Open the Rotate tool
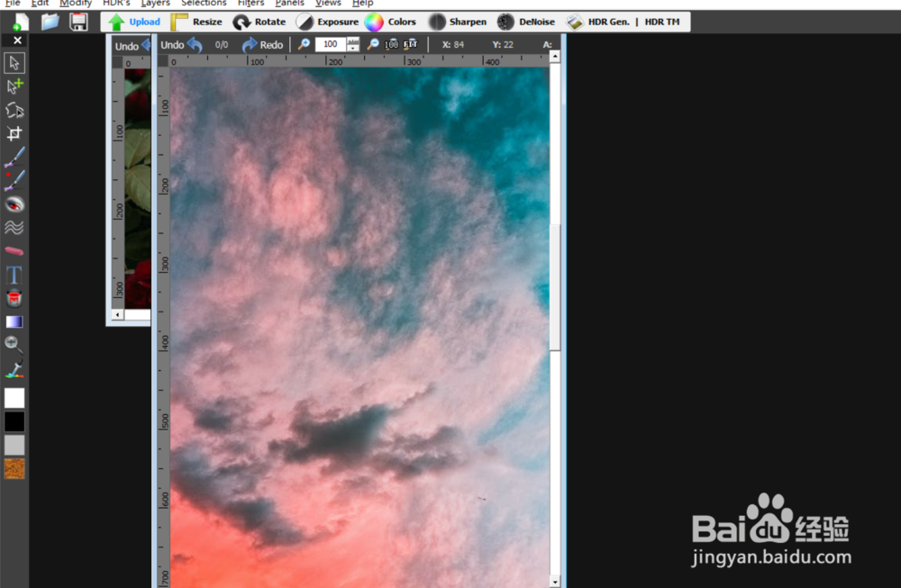The image size is (901, 588). (x=259, y=22)
